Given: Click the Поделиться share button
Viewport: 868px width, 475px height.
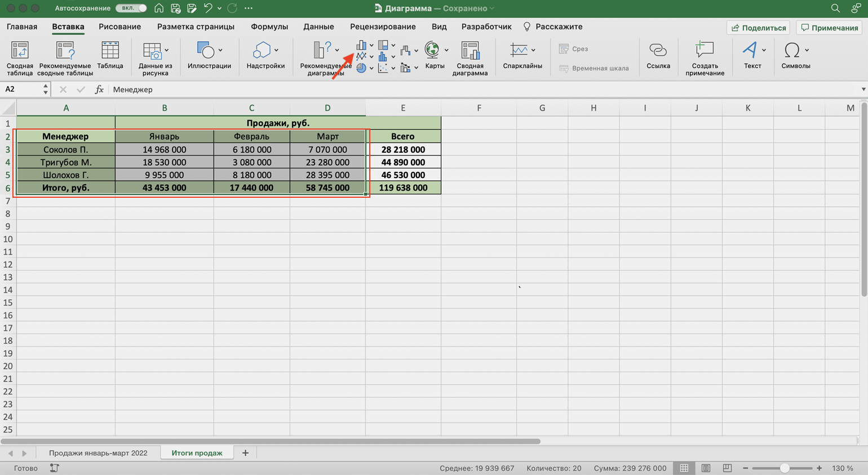Looking at the screenshot, I should 758,28.
